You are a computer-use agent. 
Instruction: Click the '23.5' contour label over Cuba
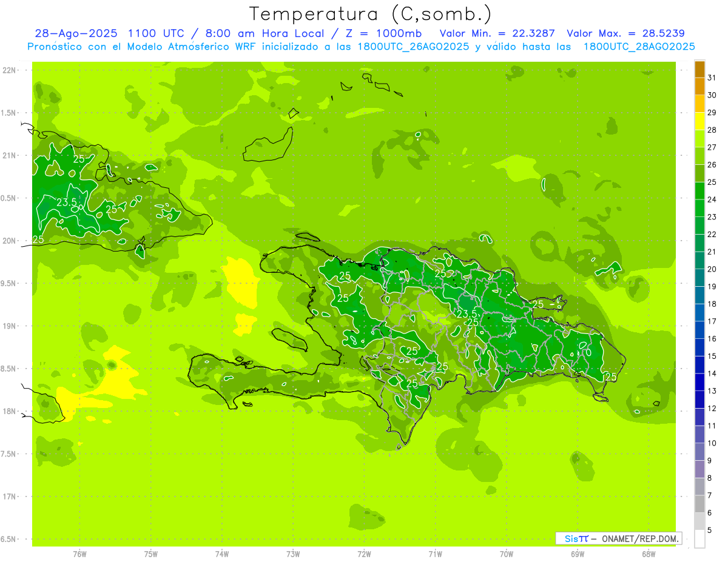(66, 202)
